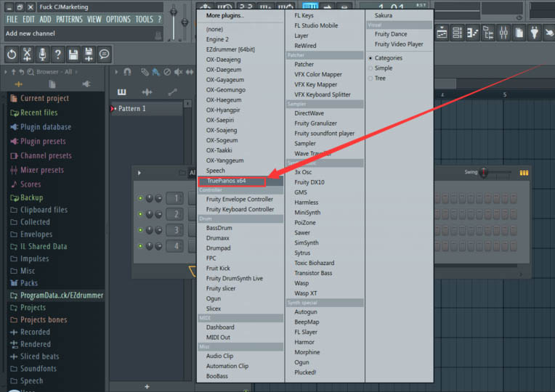Open the OPTIONS menu
Viewport: 555px width, 392px height.
tap(118, 19)
